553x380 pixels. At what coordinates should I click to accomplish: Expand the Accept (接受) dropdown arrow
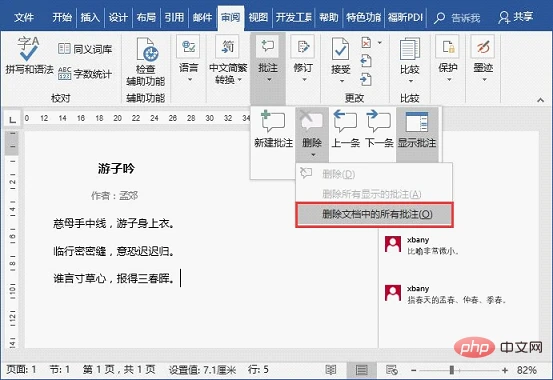[x=341, y=81]
